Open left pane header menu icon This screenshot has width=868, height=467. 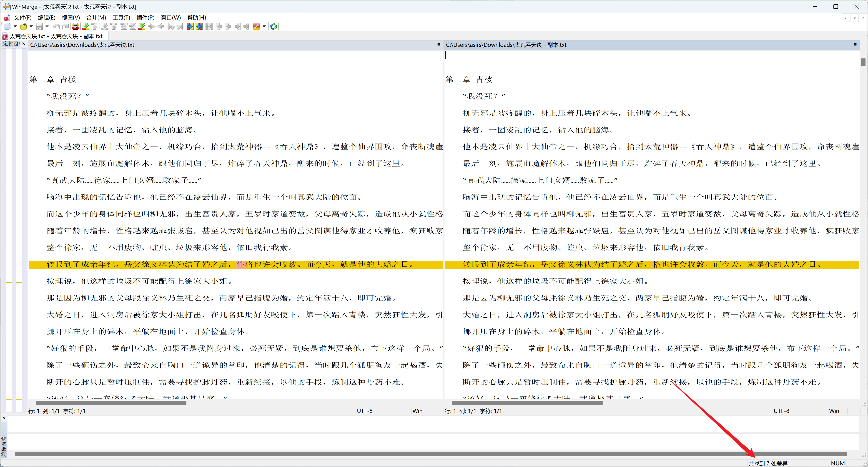(439, 45)
